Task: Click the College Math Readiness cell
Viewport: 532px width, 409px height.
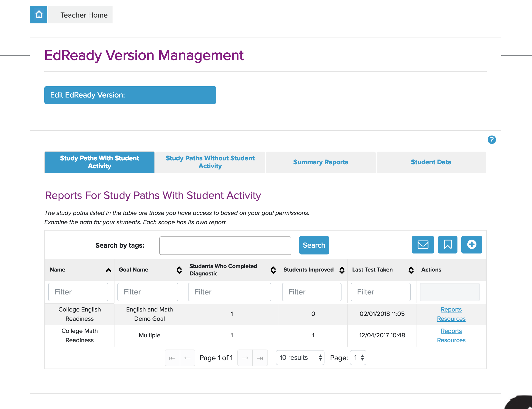Action: pos(80,335)
